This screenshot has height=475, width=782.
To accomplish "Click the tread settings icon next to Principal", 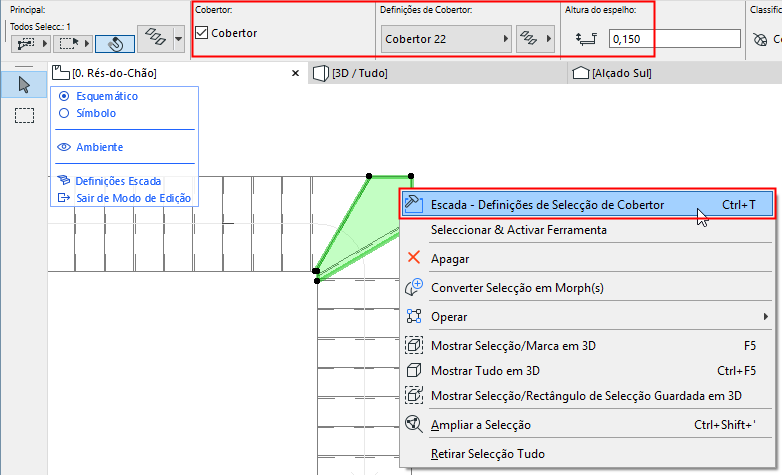I will [155, 38].
